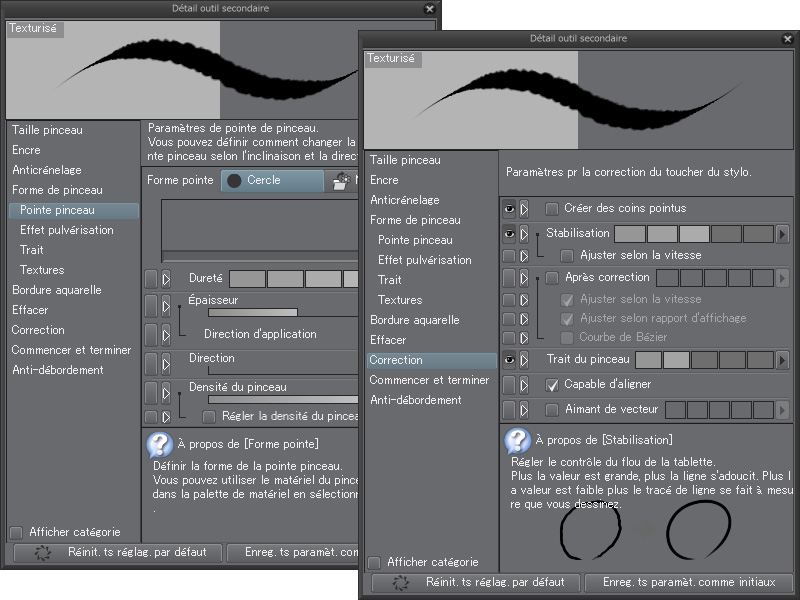Click the reset icon on back window's Réinit. button
This screenshot has width=800, height=600.
click(43, 553)
